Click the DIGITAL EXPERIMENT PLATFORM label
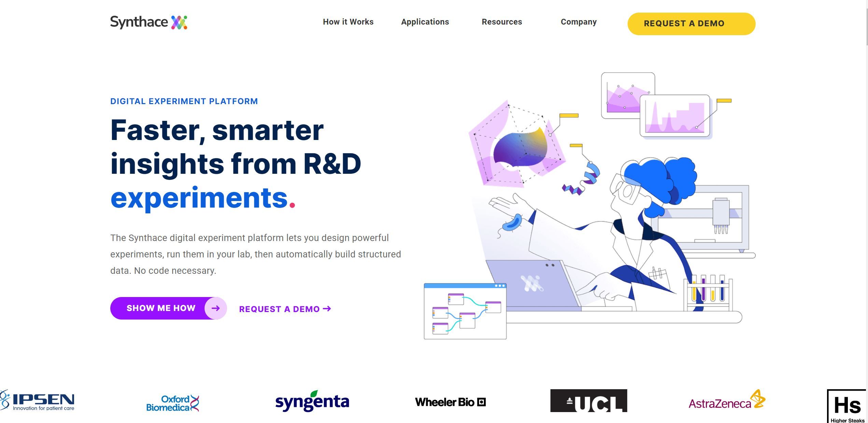This screenshot has width=868, height=423. [184, 101]
